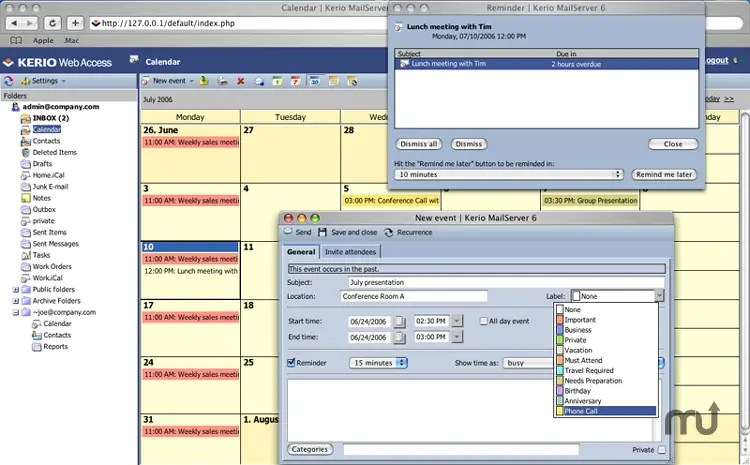Open the start date calendar picker icon
The image size is (750, 465).
tap(399, 321)
